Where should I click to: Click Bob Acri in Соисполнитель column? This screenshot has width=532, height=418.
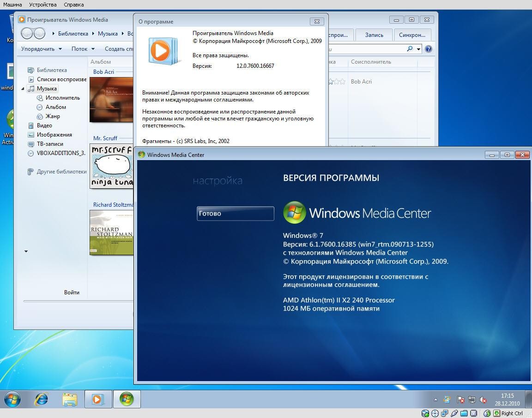(361, 82)
